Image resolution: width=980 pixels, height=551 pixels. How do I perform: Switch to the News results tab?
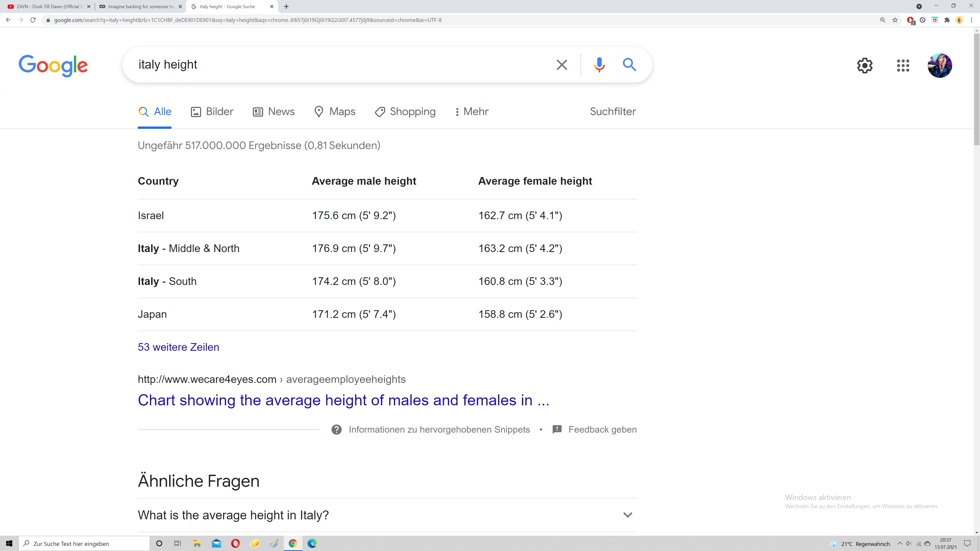(x=274, y=112)
